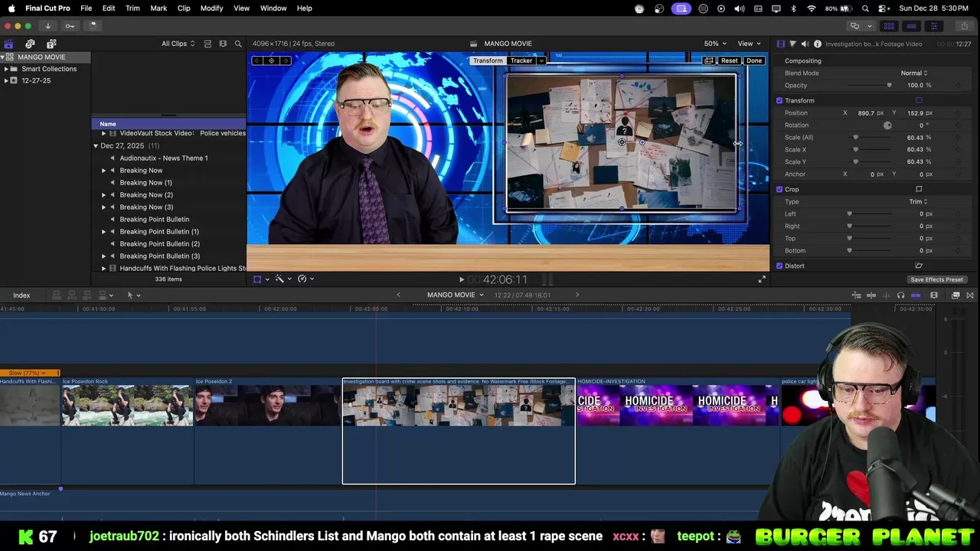The width and height of the screenshot is (980, 551).
Task: Show the Effects browser icon
Action: (955, 295)
